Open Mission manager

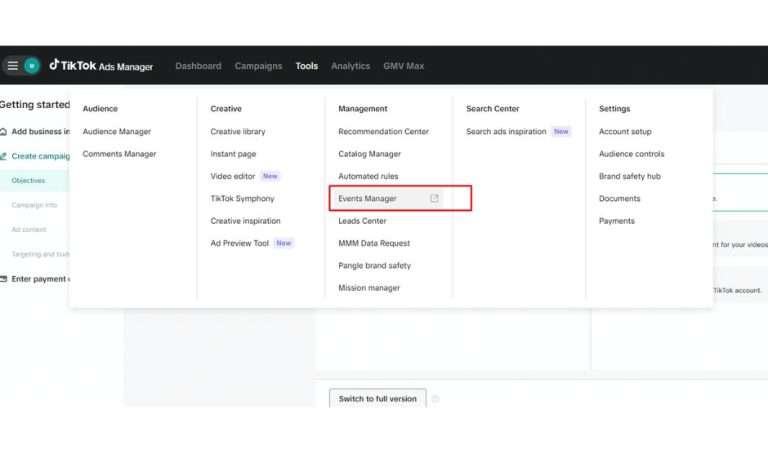(x=369, y=288)
